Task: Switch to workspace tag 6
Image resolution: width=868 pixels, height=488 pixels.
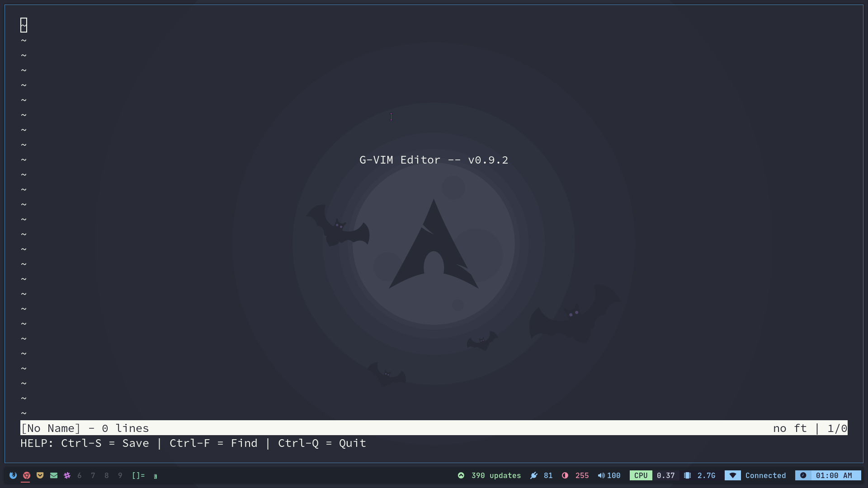Action: 80,475
